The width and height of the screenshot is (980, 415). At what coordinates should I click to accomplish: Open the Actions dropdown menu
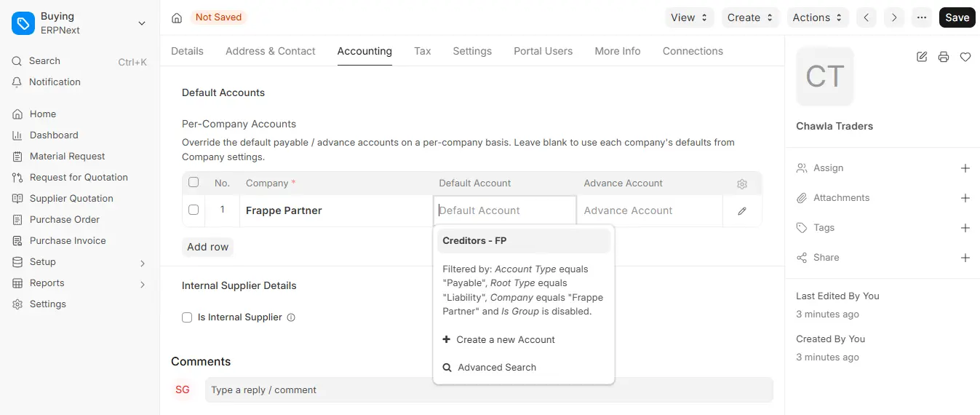(x=818, y=17)
